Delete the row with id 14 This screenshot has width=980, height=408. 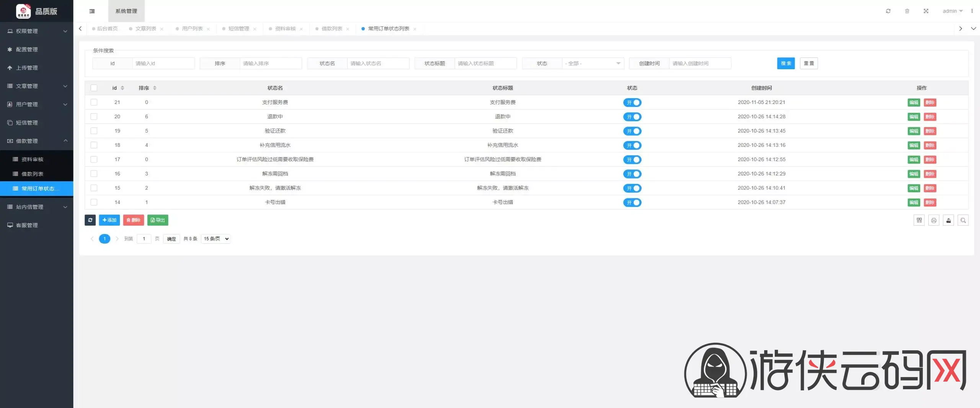[930, 202]
